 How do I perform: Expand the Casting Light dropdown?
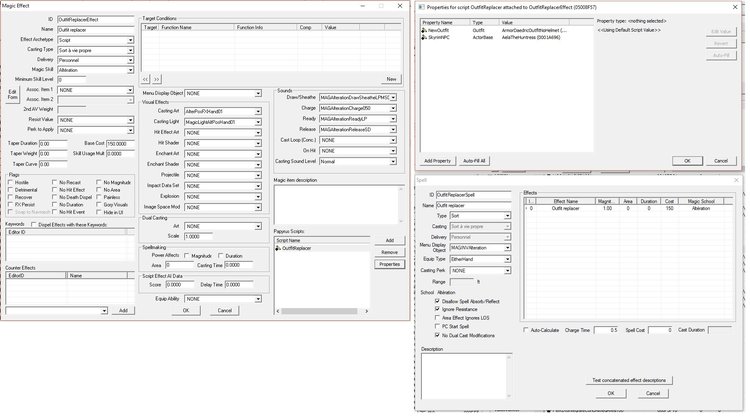258,122
